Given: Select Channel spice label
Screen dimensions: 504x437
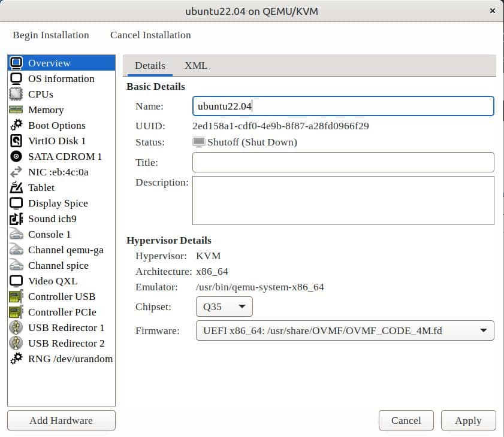Looking at the screenshot, I should [x=58, y=266].
